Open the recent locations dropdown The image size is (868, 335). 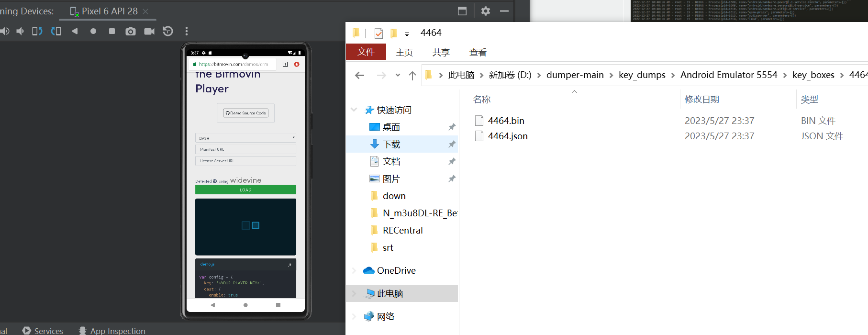pos(398,75)
